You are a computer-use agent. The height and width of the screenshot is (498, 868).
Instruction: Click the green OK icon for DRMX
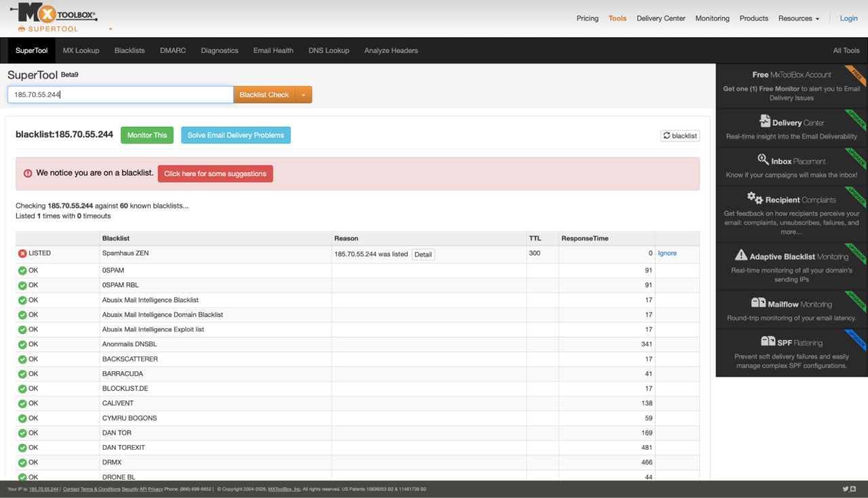(22, 463)
